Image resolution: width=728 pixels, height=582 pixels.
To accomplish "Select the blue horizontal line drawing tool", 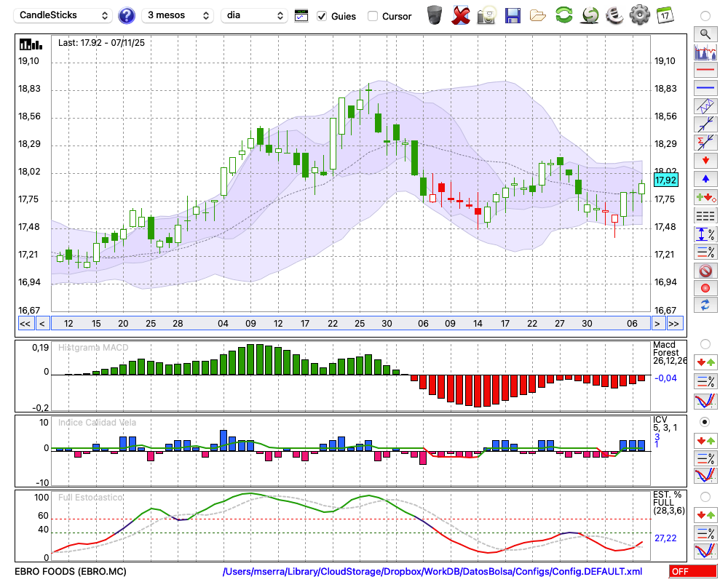I will 705,88.
